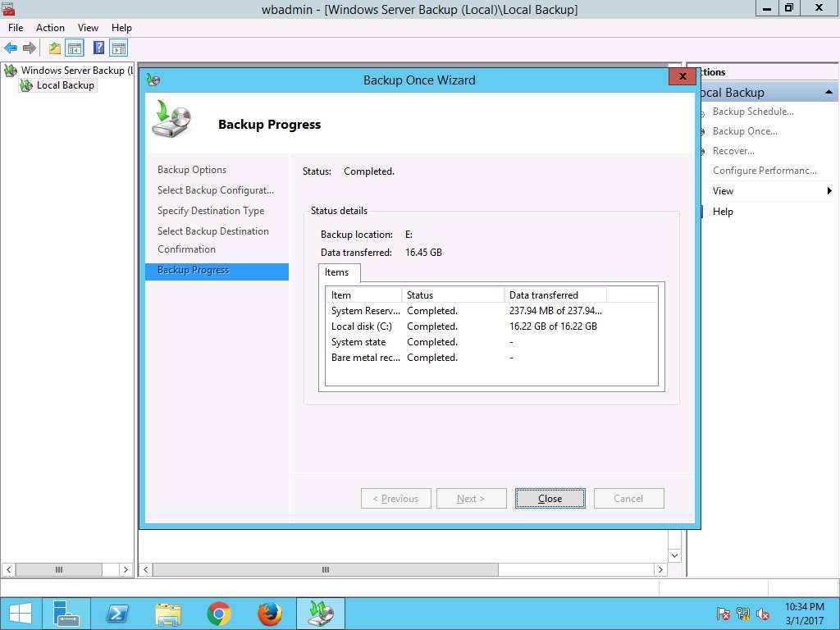This screenshot has width=840, height=630.
Task: Click the wbadmin app icon in the title bar
Action: pos(8,8)
